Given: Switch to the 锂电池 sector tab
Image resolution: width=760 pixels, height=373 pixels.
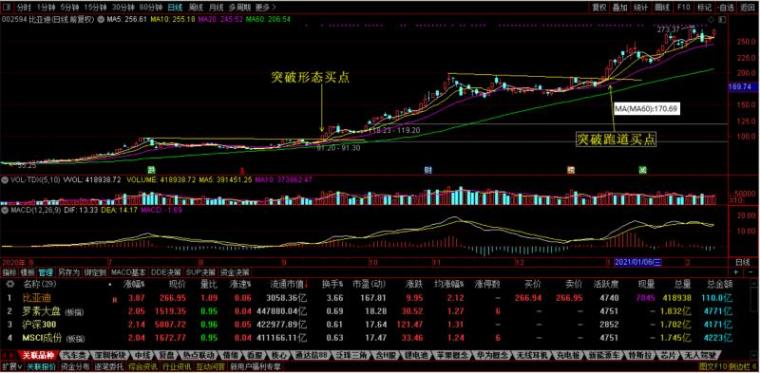Looking at the screenshot, I should coord(415,355).
